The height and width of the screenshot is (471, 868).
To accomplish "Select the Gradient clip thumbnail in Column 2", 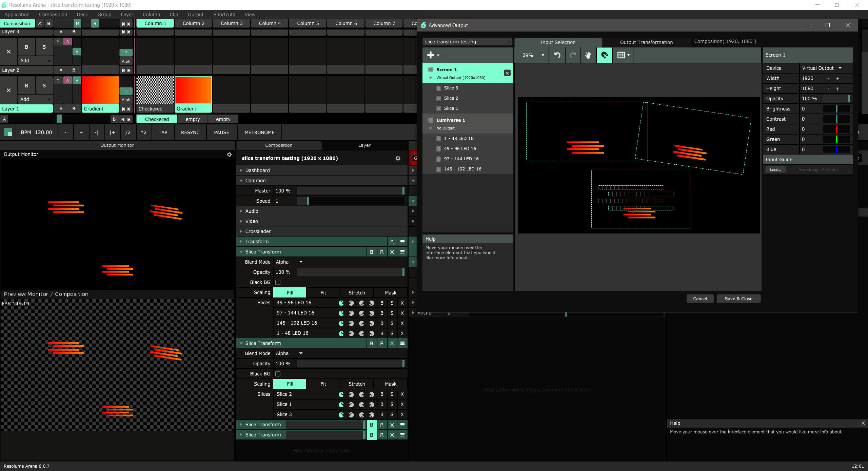I will pos(193,90).
